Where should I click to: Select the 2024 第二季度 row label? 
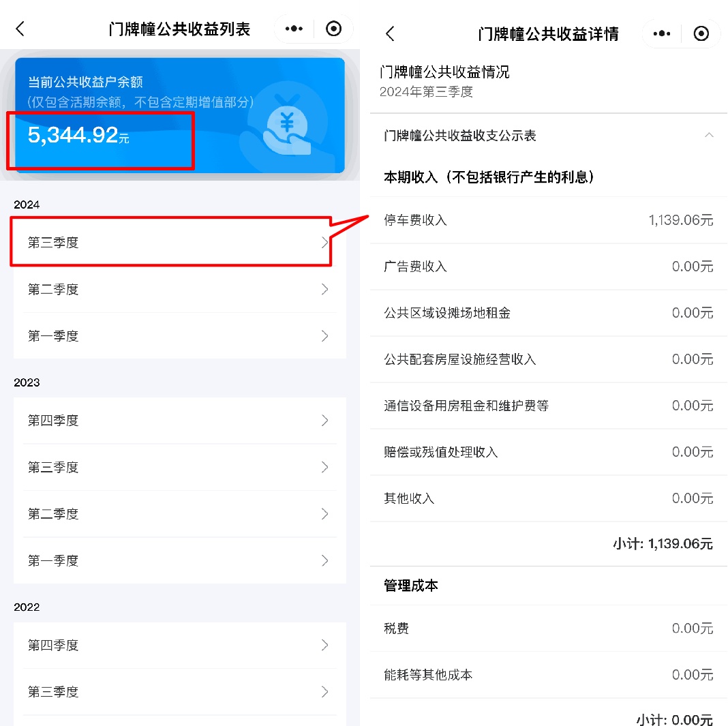pos(53,289)
